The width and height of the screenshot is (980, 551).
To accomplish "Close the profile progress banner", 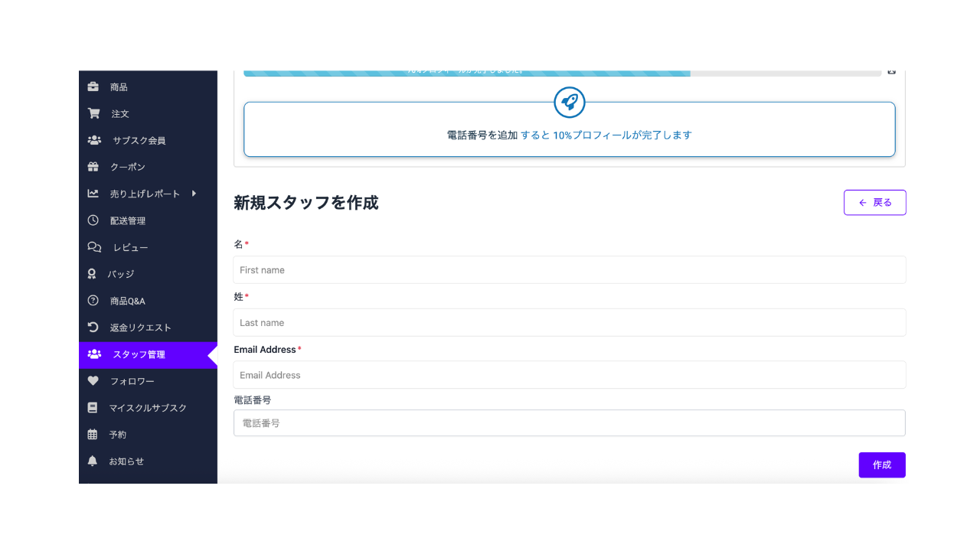I will click(891, 71).
